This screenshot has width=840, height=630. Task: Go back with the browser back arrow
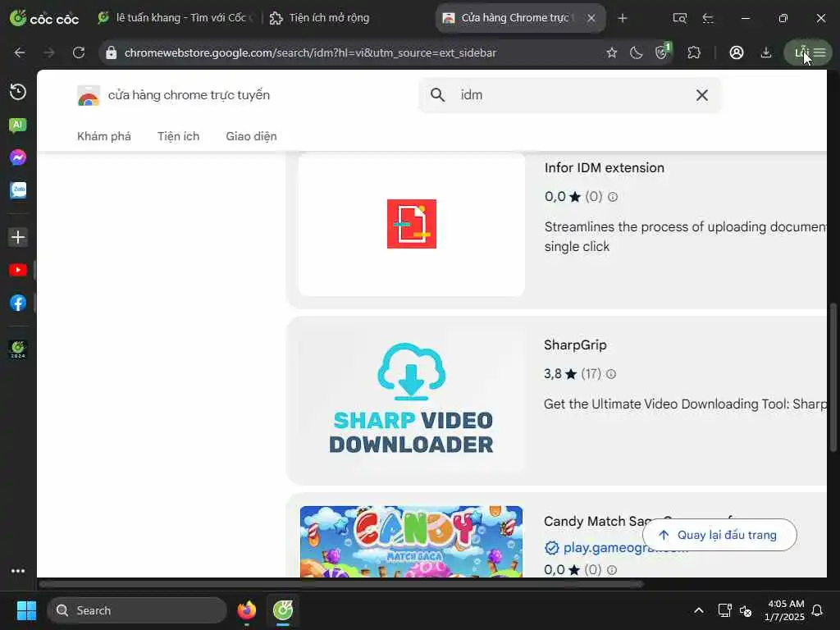[20, 52]
